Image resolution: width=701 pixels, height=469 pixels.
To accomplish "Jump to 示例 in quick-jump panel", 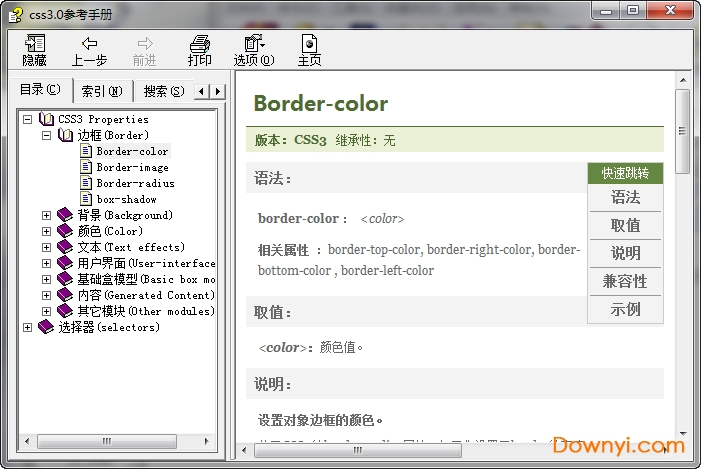I will click(x=625, y=309).
